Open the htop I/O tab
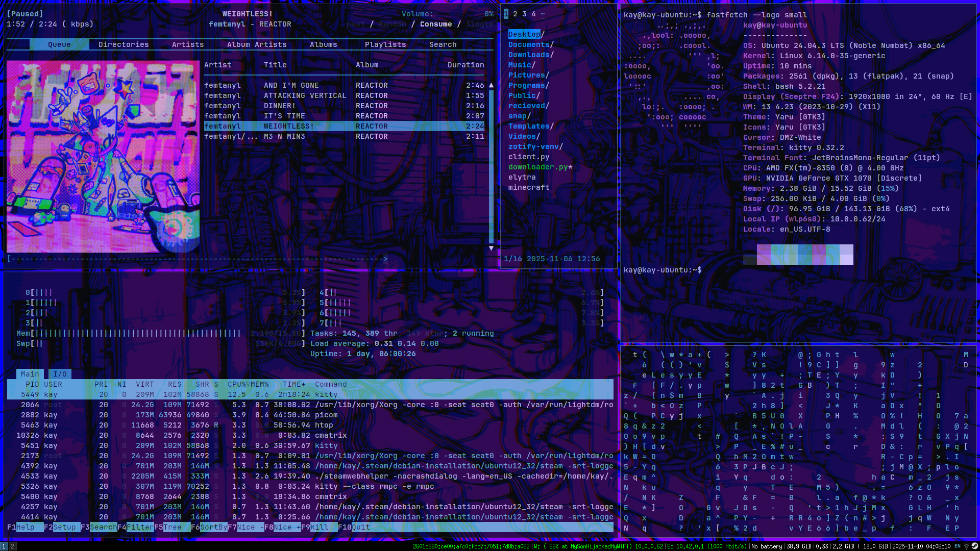 (60, 374)
